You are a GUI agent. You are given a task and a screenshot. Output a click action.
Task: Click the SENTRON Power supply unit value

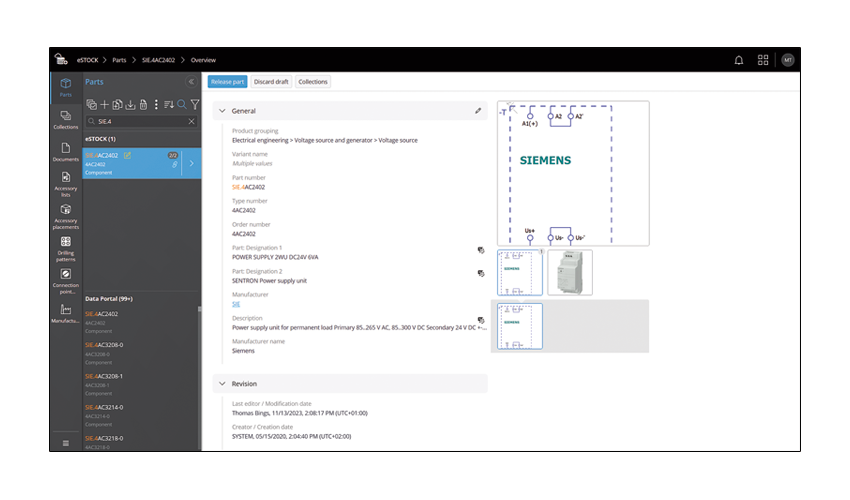pos(269,281)
